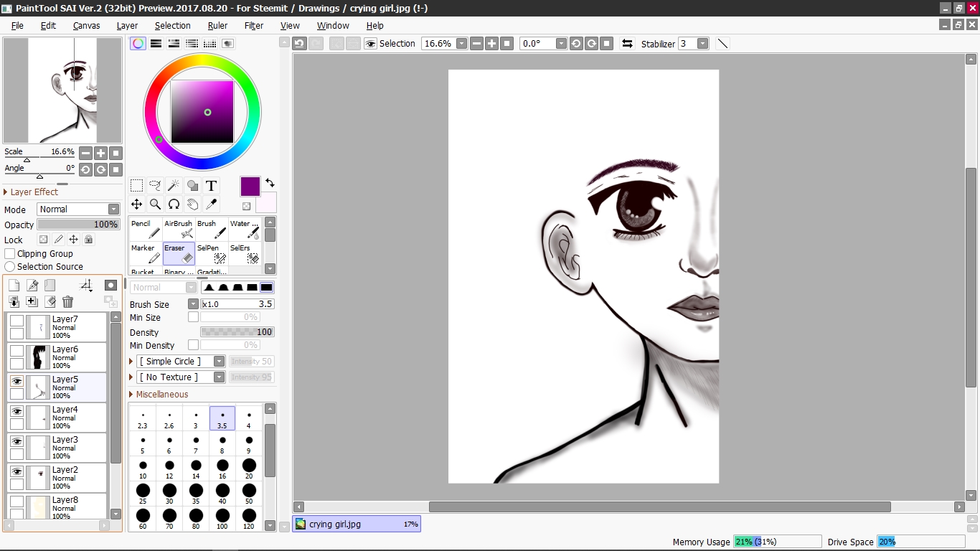Screen dimensions: 980x551
Task: Show Layer6 by clicking its visibility box
Action: click(x=17, y=352)
